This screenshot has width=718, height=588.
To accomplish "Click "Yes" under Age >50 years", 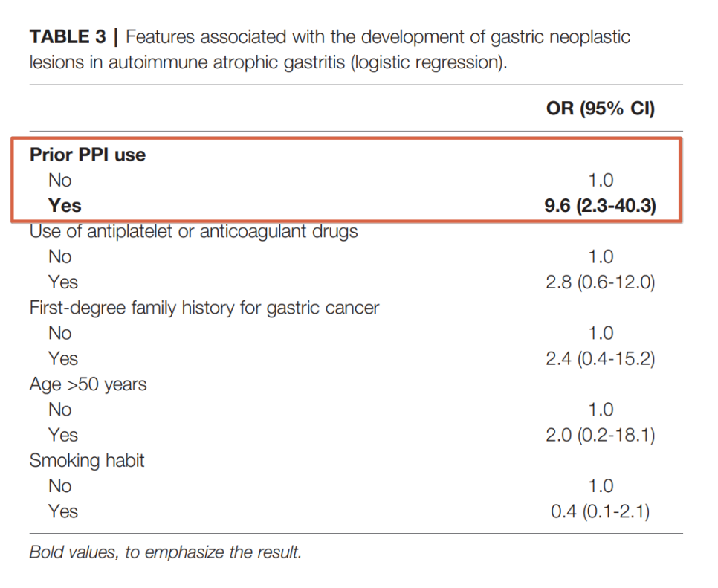I will click(x=63, y=436).
